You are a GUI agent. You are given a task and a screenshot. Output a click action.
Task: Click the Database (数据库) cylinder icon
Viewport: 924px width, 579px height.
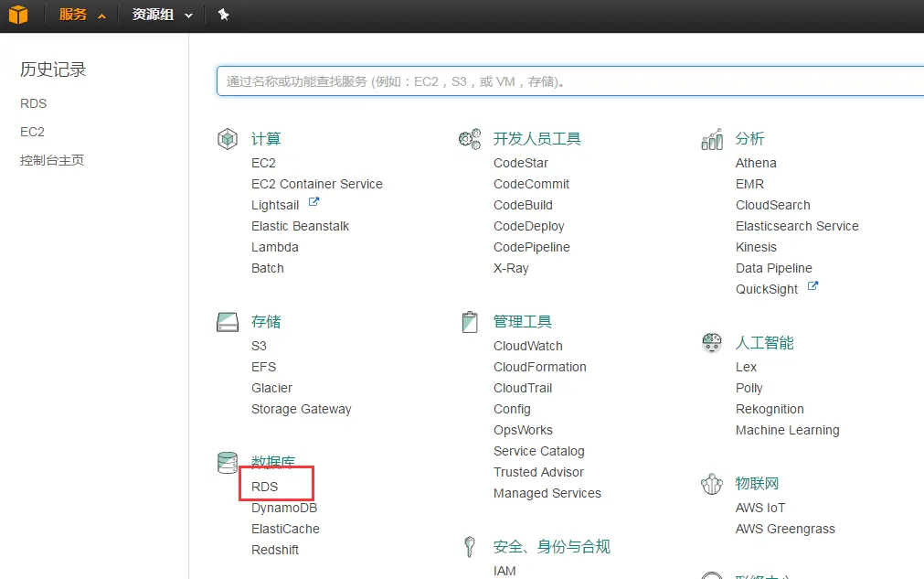[x=228, y=463]
